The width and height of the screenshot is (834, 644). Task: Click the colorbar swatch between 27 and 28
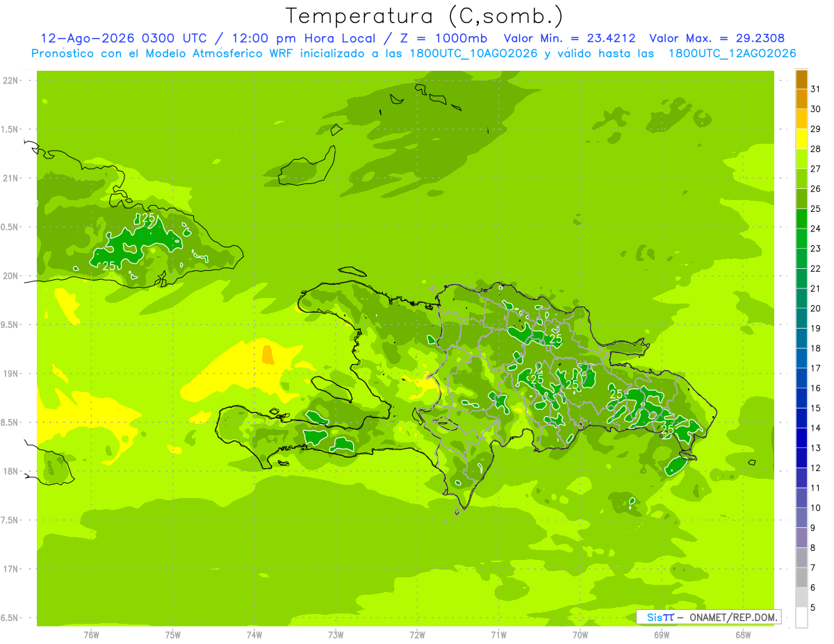click(x=801, y=159)
